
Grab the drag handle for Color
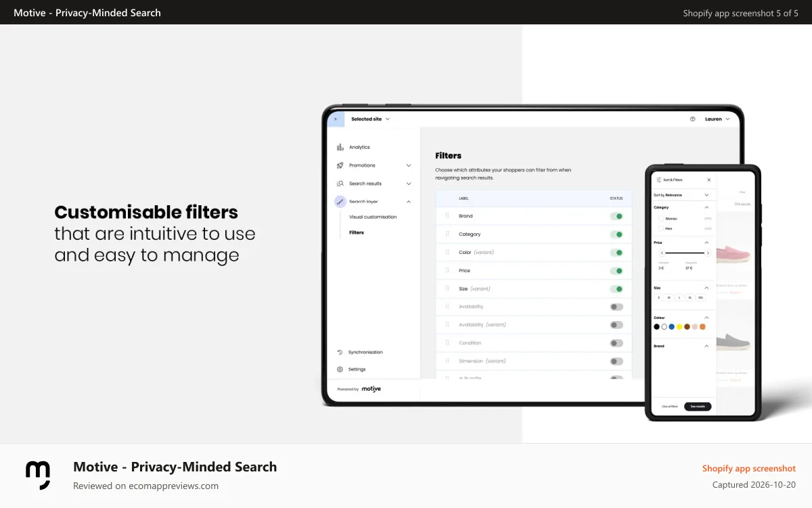tap(447, 252)
